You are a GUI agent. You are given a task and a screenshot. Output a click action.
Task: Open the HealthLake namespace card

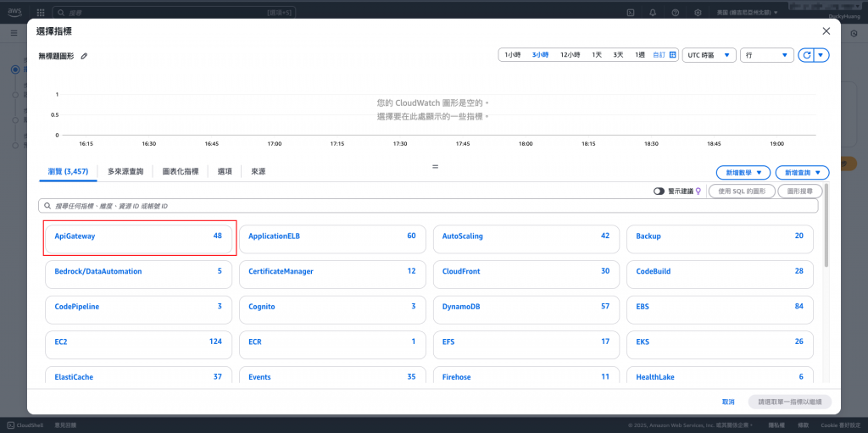(721, 375)
